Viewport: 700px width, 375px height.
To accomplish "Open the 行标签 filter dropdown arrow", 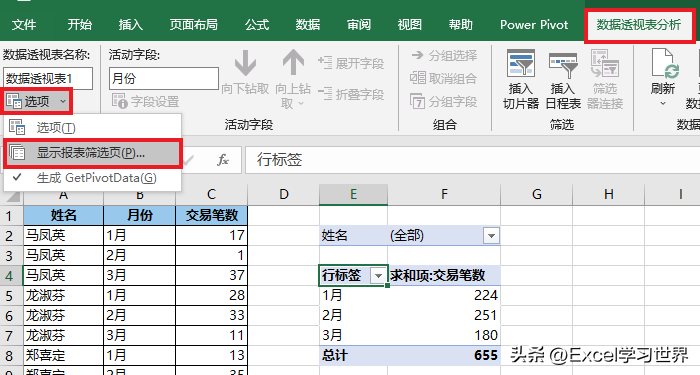I will (378, 275).
